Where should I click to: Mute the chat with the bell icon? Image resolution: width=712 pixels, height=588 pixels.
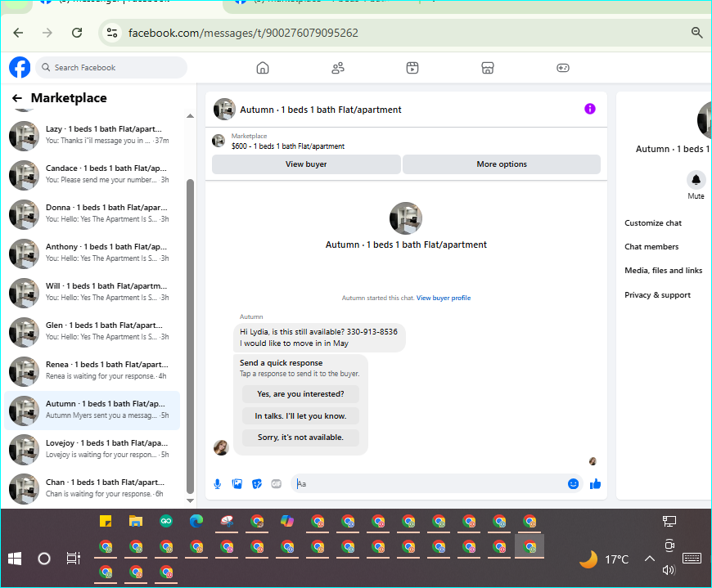click(x=696, y=180)
